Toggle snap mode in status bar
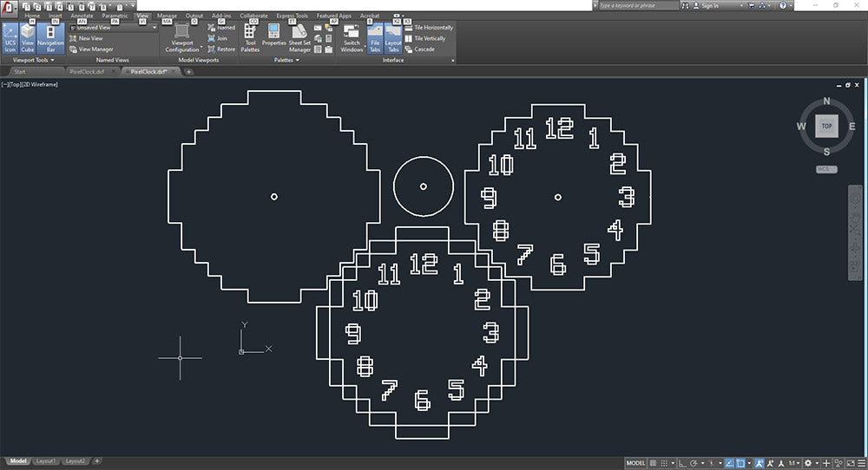This screenshot has width=868, height=470. click(664, 463)
